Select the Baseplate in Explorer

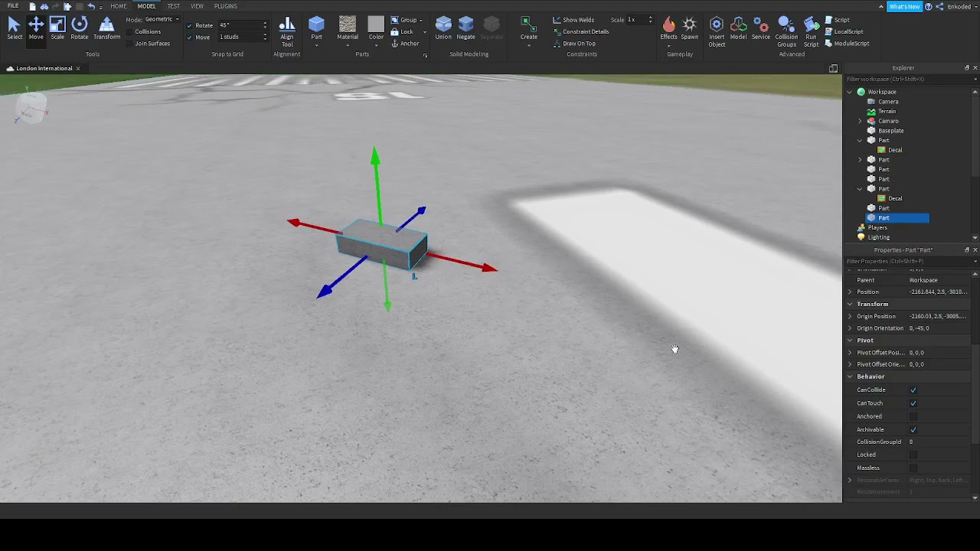pos(890,131)
